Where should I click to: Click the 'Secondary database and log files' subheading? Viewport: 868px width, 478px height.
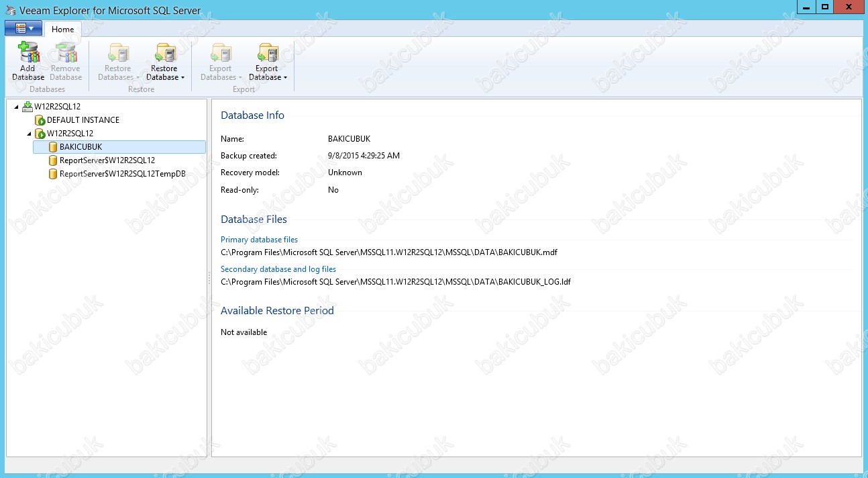tap(278, 269)
